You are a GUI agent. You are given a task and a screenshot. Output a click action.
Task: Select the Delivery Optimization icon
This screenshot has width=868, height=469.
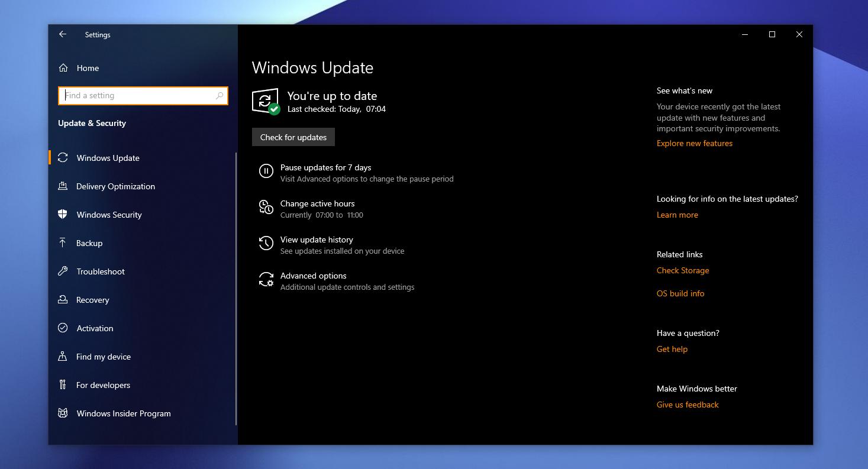pyautogui.click(x=63, y=186)
